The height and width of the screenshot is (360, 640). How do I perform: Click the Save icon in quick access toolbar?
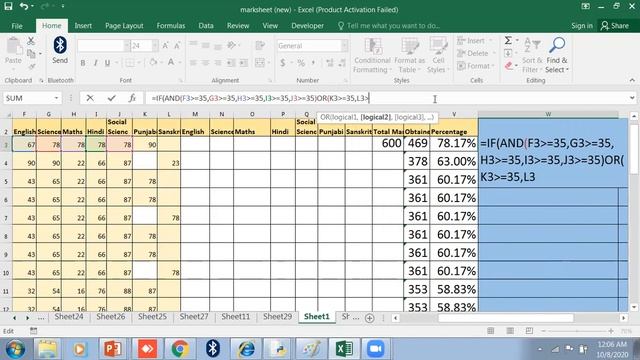[x=8, y=6]
